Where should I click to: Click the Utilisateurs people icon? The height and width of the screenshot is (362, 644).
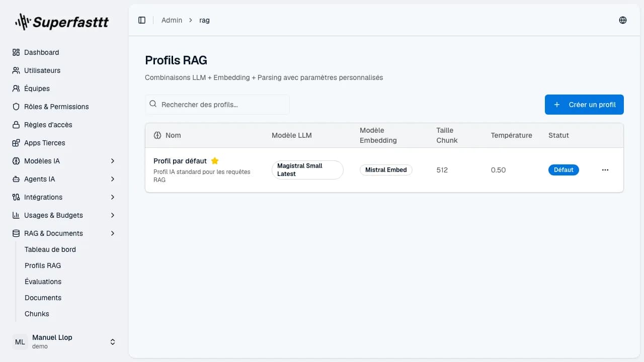click(x=16, y=70)
